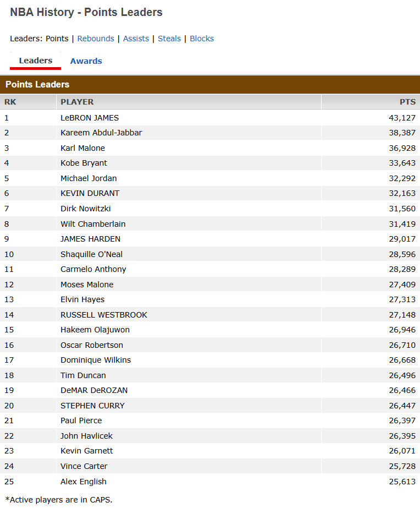This screenshot has height=508, width=420.
Task: Select Kobe Bryant player name
Action: (84, 163)
